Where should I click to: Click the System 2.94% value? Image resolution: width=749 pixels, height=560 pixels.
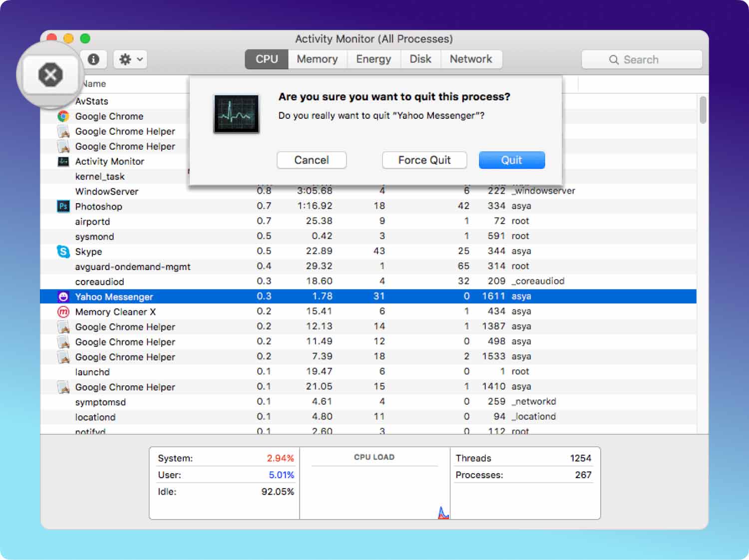point(280,458)
